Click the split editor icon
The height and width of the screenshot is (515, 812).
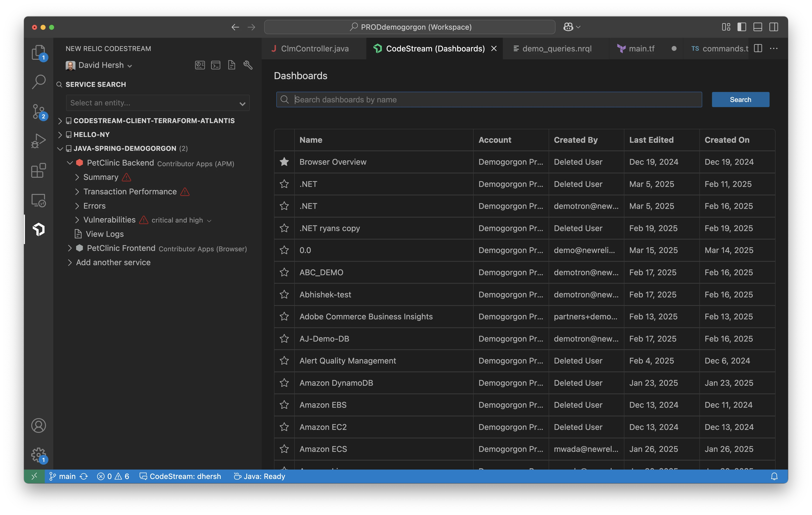pyautogui.click(x=758, y=49)
